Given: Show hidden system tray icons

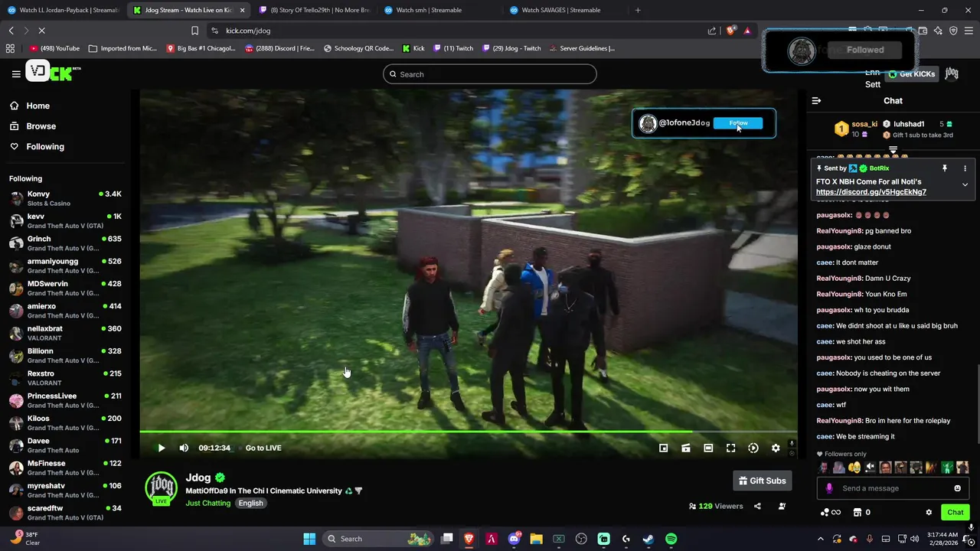Looking at the screenshot, I should (x=821, y=539).
